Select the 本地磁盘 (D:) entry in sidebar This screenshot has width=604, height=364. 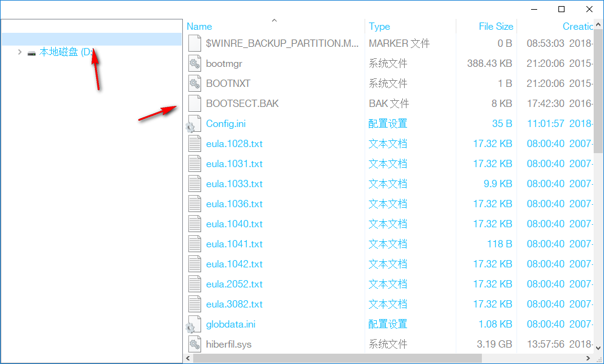(67, 52)
